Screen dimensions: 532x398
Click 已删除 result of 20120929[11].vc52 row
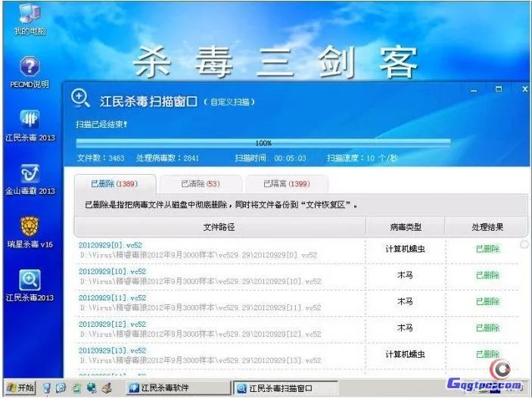point(487,302)
